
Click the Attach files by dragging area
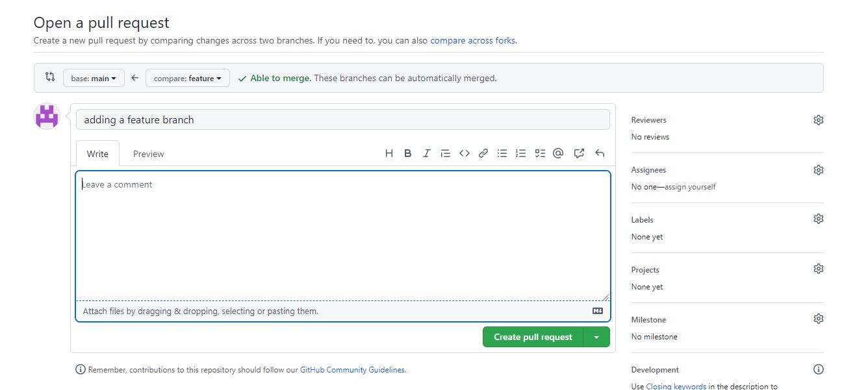pos(343,311)
